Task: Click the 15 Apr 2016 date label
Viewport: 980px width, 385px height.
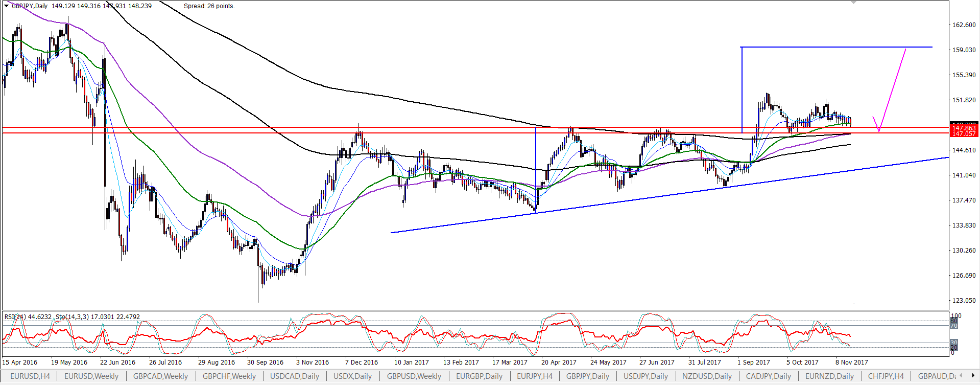Action: [20, 363]
